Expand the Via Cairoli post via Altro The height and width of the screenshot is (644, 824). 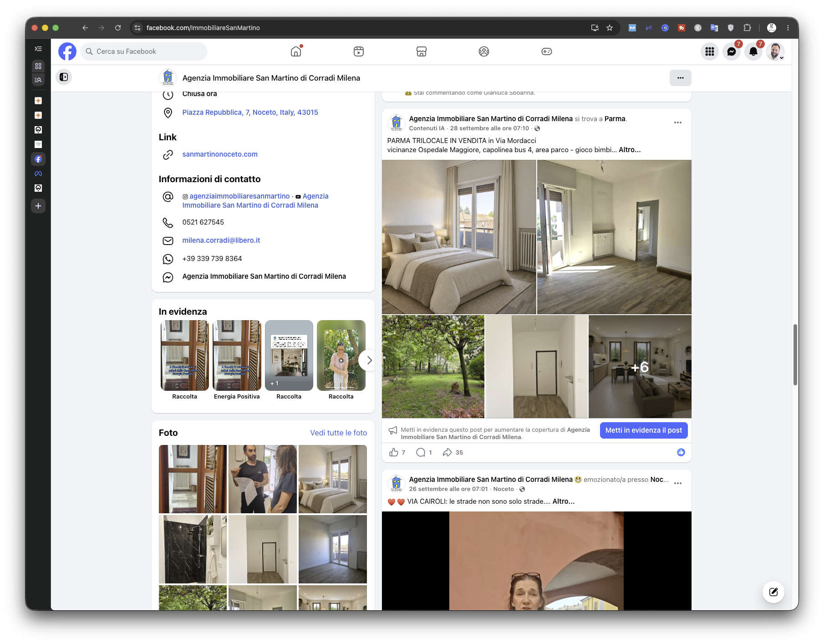point(564,501)
